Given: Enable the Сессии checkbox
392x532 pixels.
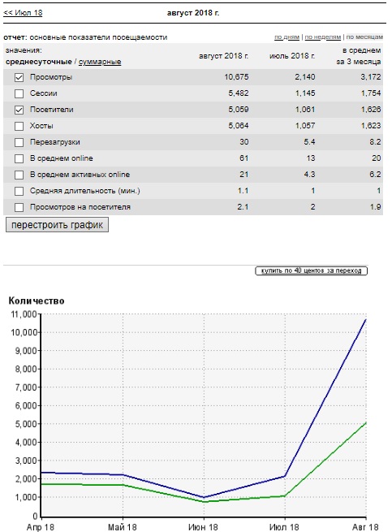Looking at the screenshot, I should (x=19, y=93).
